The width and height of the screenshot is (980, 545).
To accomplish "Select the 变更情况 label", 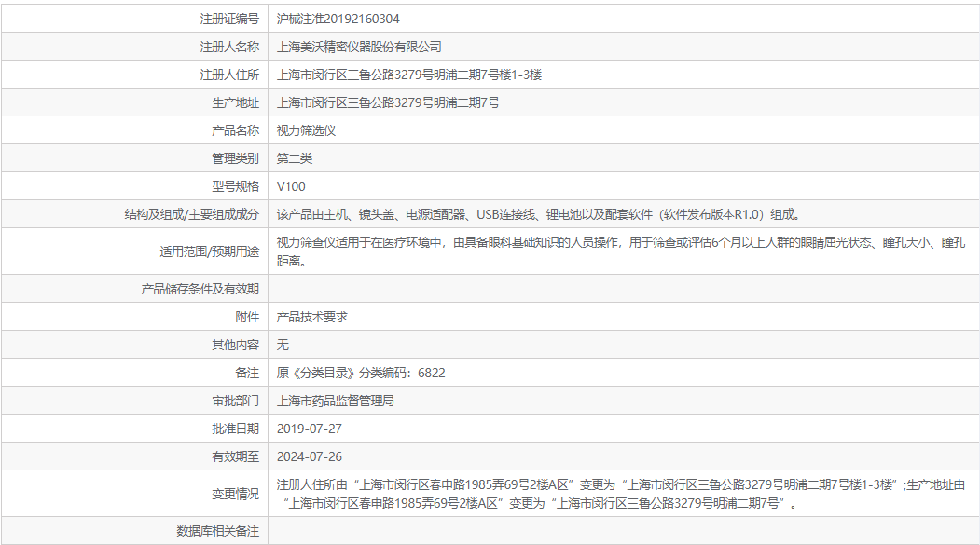I will coord(236,494).
